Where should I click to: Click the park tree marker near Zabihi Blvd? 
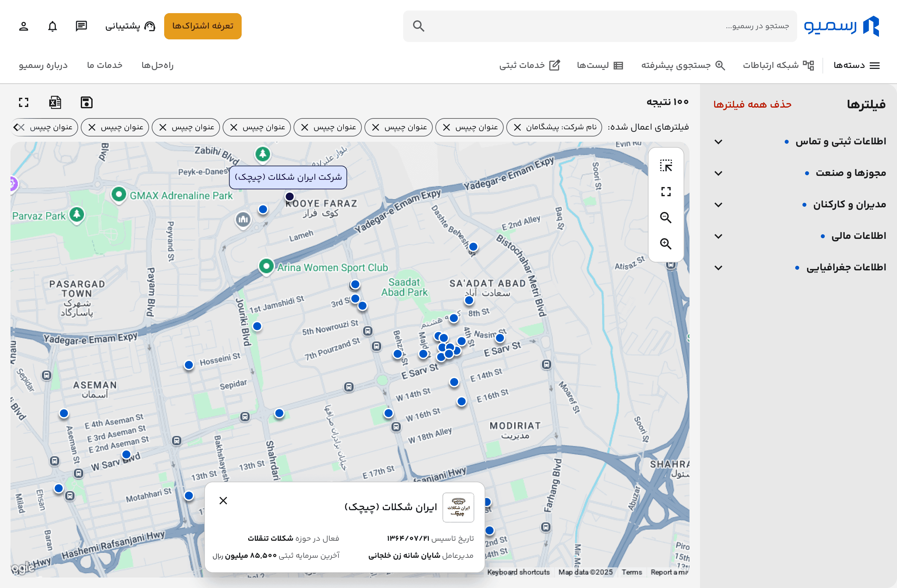[263, 154]
